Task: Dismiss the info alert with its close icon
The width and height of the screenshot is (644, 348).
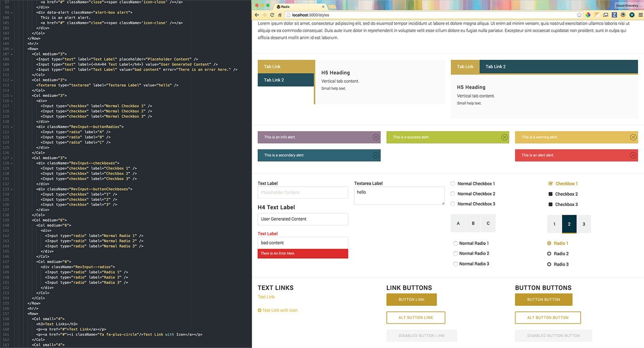Action: 376,137
